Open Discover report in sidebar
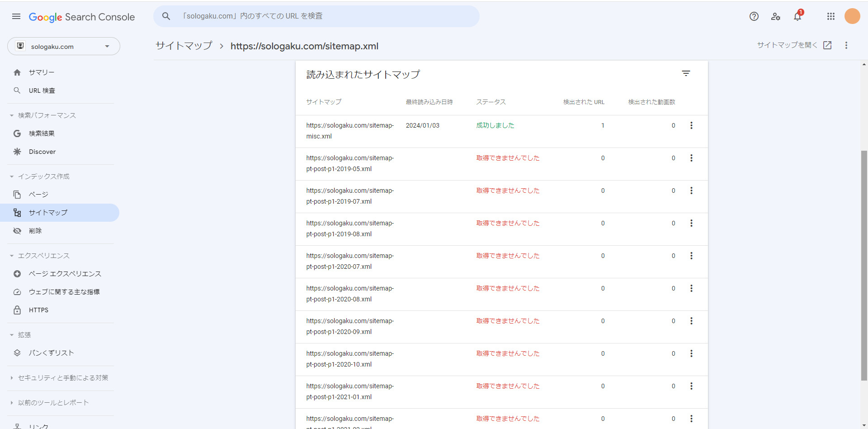This screenshot has height=429, width=868. 42,152
